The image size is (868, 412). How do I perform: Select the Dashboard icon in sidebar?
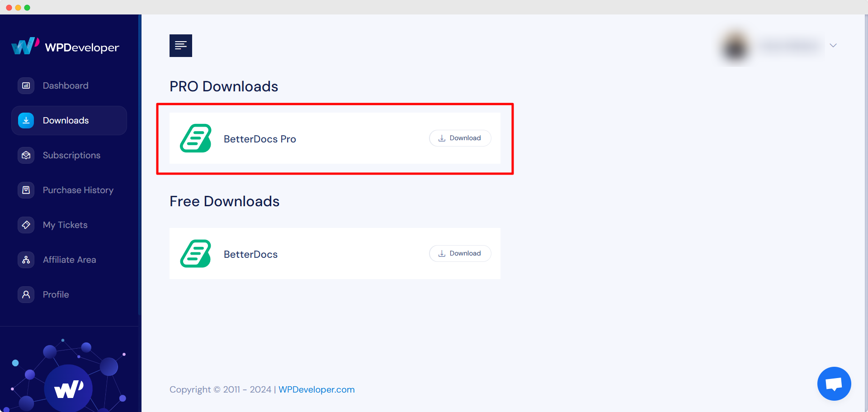26,85
